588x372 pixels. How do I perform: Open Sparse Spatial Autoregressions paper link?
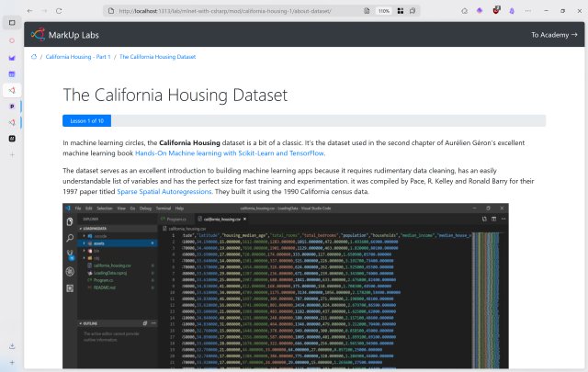[164, 191]
